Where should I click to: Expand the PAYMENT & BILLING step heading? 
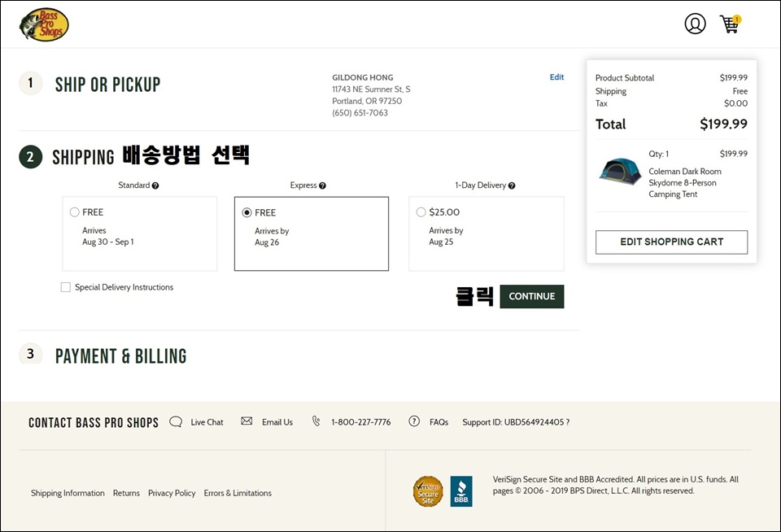click(121, 356)
